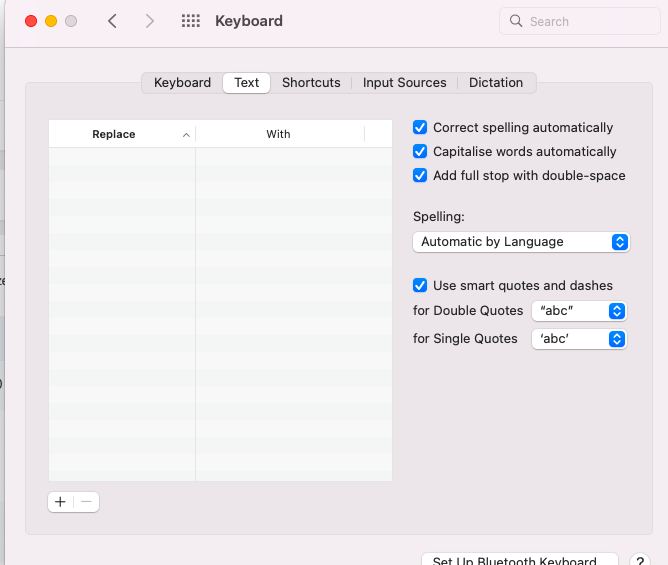
Task: Open the Single Quotes style dropdown
Action: coord(579,339)
